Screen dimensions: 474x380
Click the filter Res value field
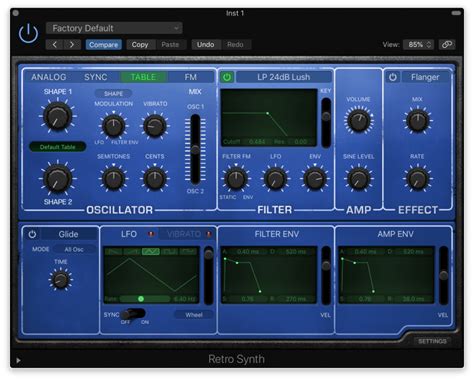pyautogui.click(x=300, y=142)
